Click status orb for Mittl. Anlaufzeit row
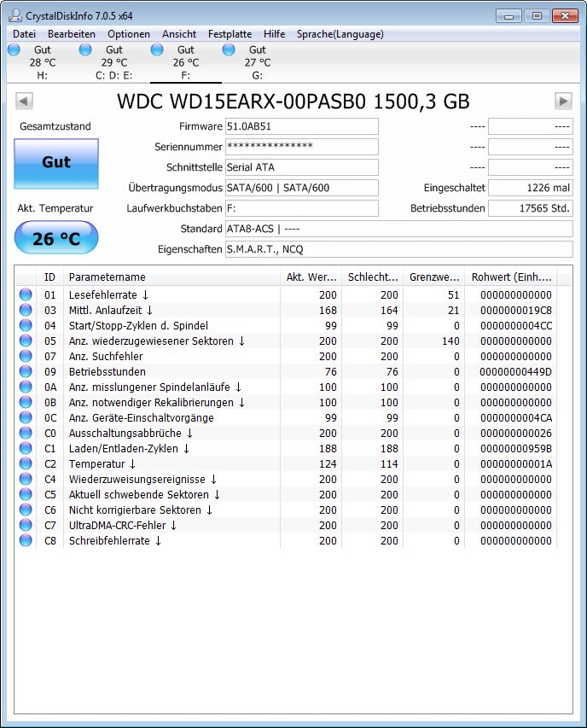Image resolution: width=587 pixels, height=728 pixels. 26,310
